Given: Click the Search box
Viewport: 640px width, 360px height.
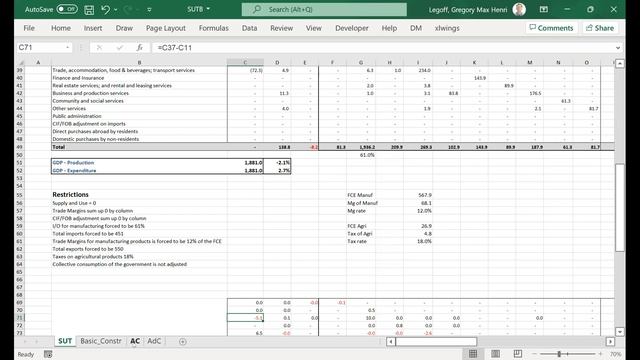Looking at the screenshot, I should pos(324,9).
